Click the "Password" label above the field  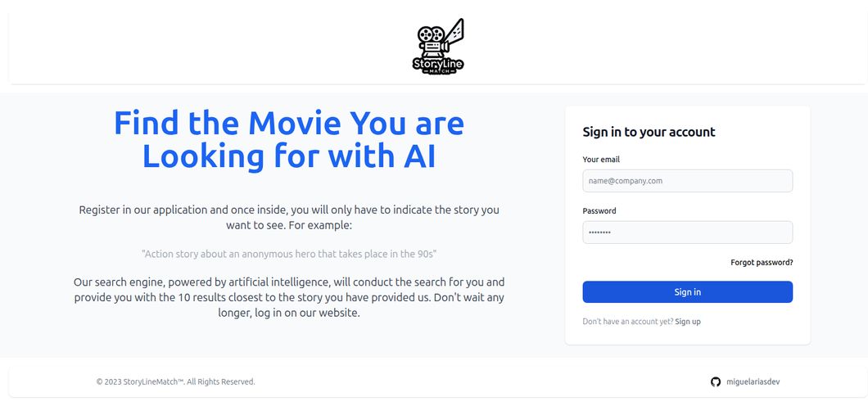[x=599, y=211]
